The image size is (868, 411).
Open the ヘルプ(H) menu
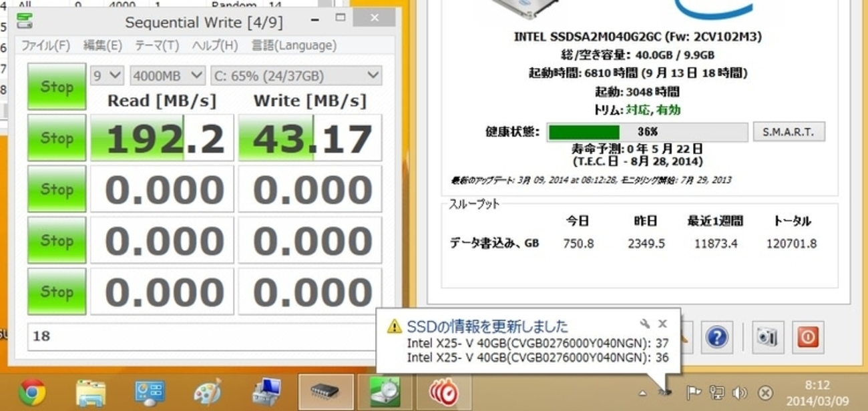[x=214, y=45]
